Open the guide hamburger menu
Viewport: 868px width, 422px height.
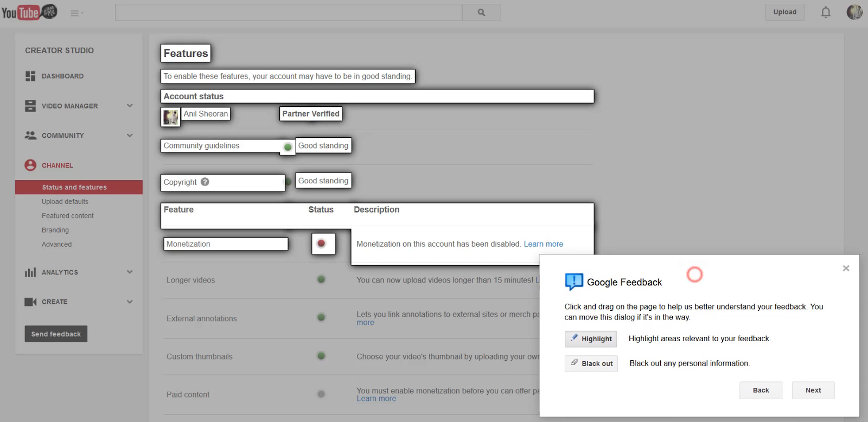click(x=76, y=13)
